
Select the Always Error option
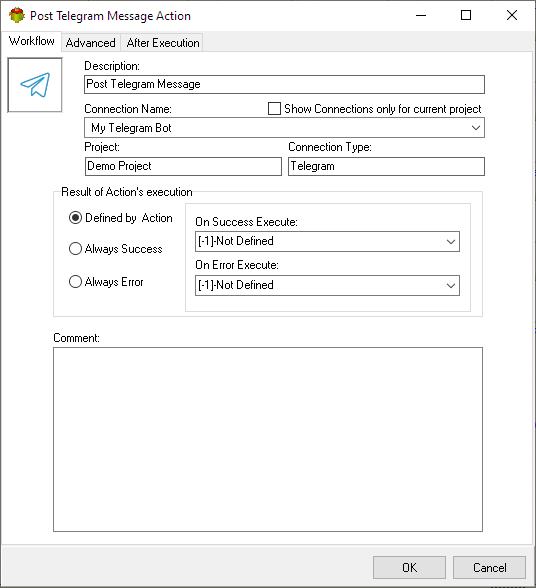tap(75, 282)
